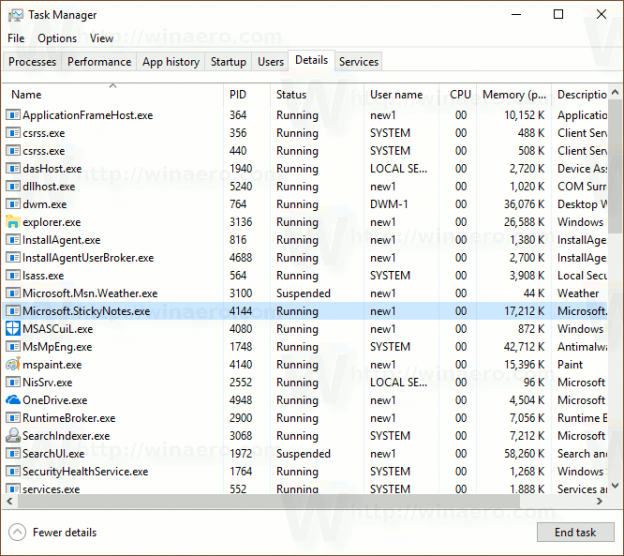Screen dimensions: 624x556
Task: Click the NisSrv.exe process icon
Action: (13, 382)
